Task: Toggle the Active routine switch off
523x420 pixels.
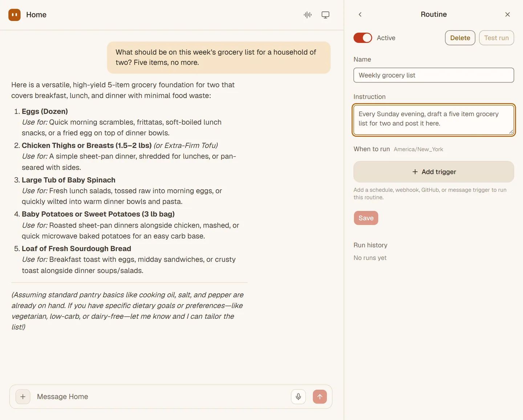Action: pyautogui.click(x=363, y=38)
